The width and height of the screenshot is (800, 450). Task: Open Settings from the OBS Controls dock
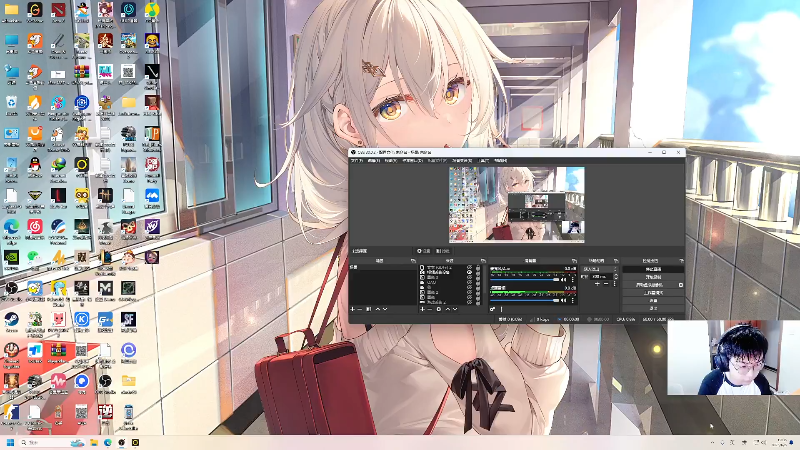tap(653, 301)
